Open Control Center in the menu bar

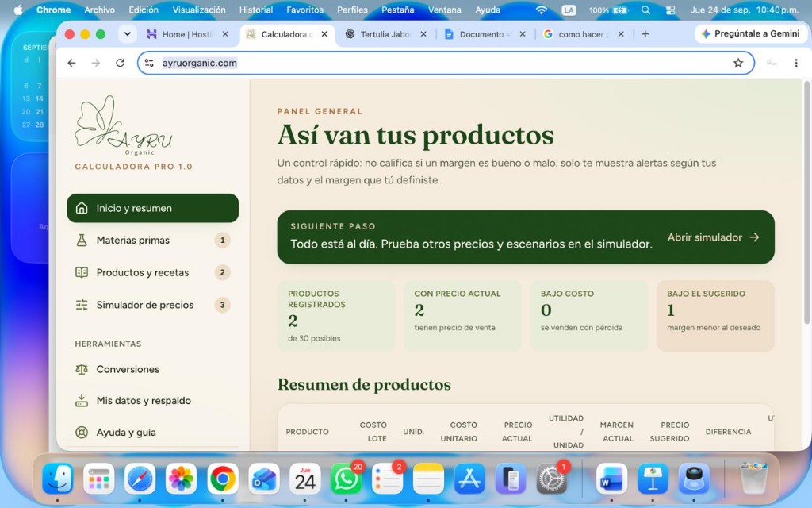point(671,10)
